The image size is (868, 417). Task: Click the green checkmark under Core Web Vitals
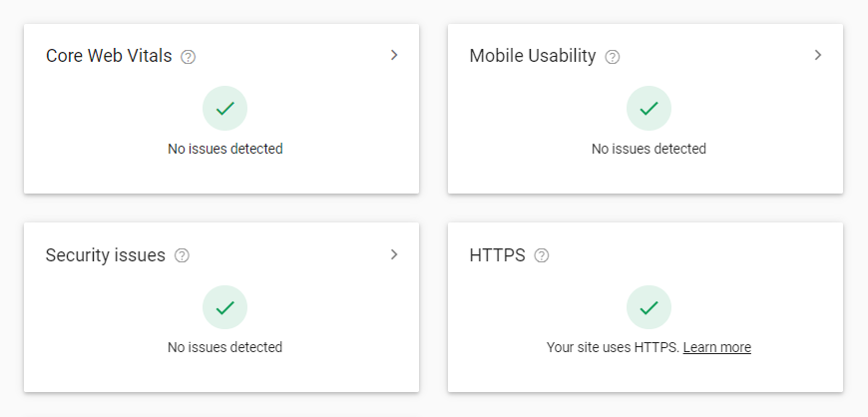224,109
